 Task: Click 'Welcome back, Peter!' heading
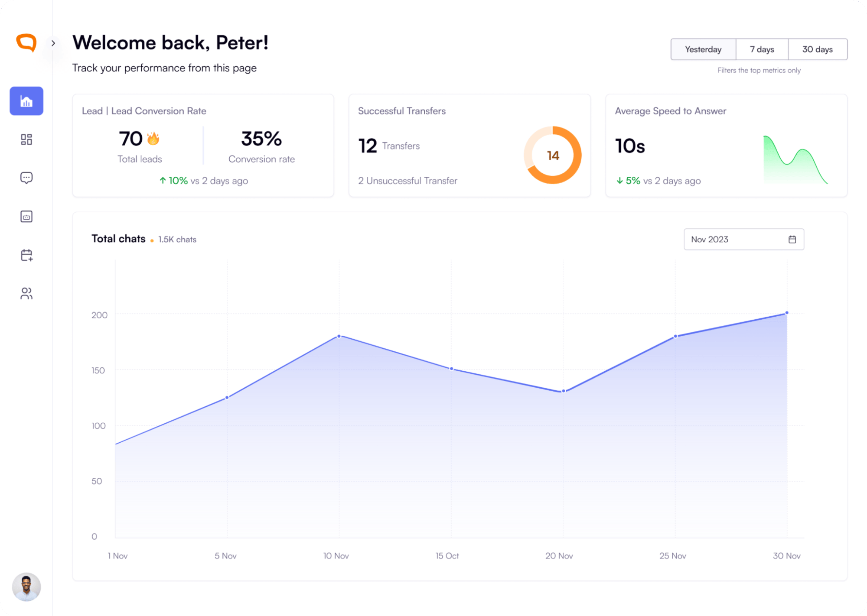(x=170, y=43)
